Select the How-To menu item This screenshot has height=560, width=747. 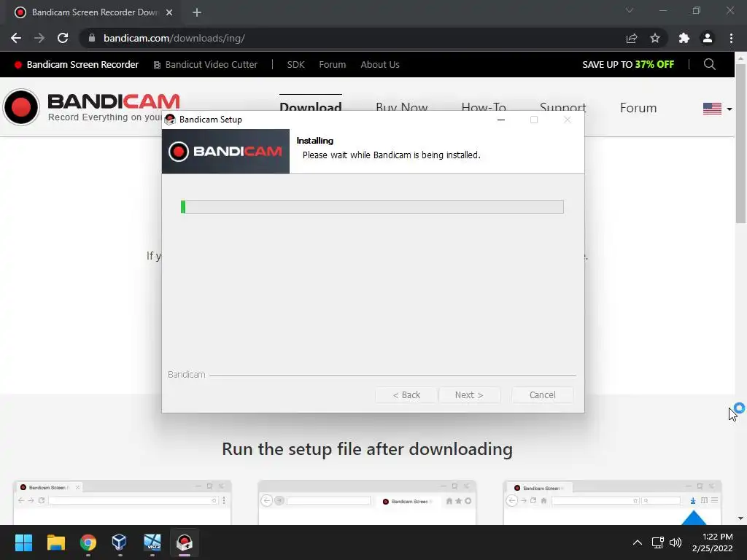(484, 106)
